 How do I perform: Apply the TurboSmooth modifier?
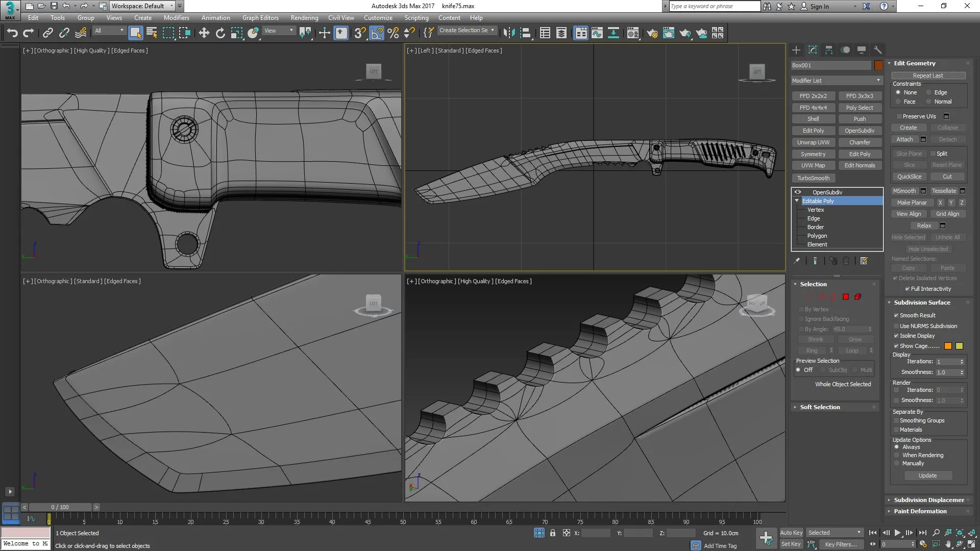coord(814,178)
